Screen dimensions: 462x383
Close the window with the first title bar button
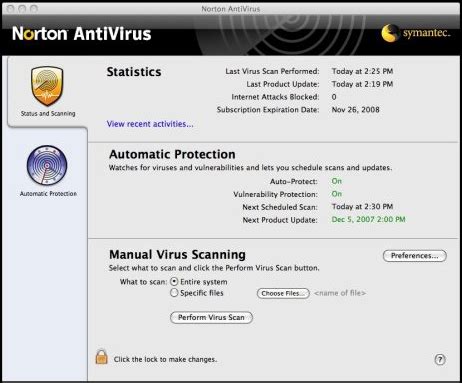(10, 9)
